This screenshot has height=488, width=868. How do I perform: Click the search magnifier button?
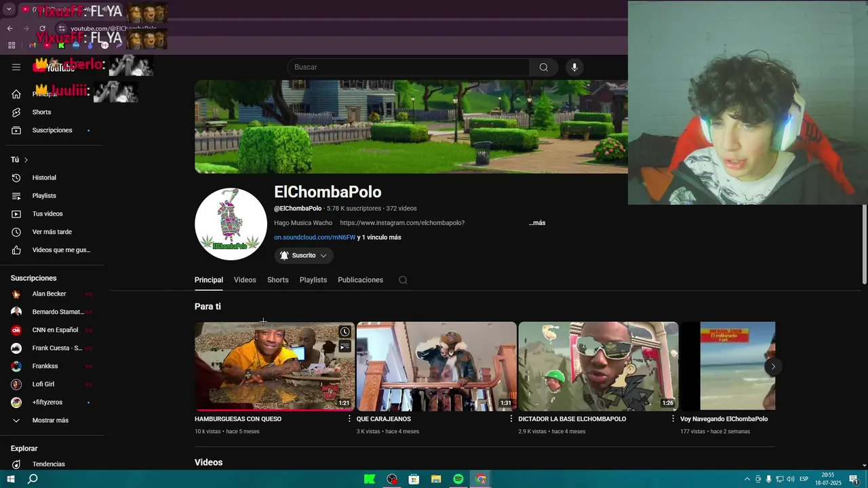(x=544, y=67)
